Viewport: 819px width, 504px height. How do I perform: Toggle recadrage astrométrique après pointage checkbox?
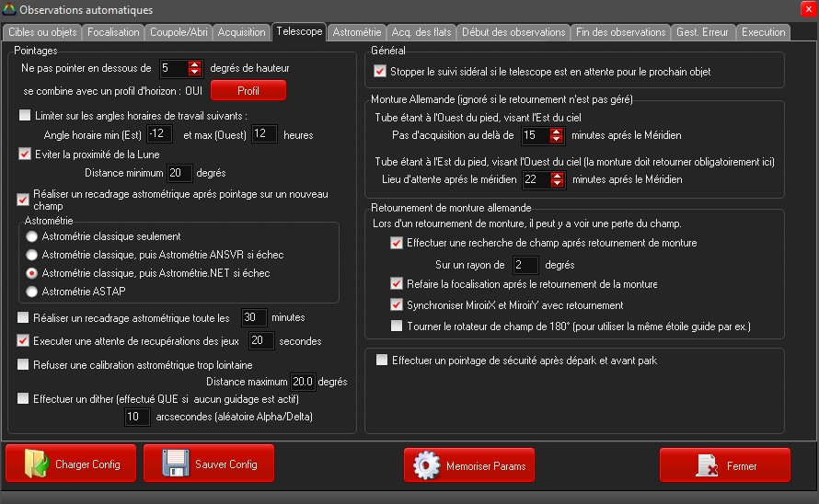point(23,200)
